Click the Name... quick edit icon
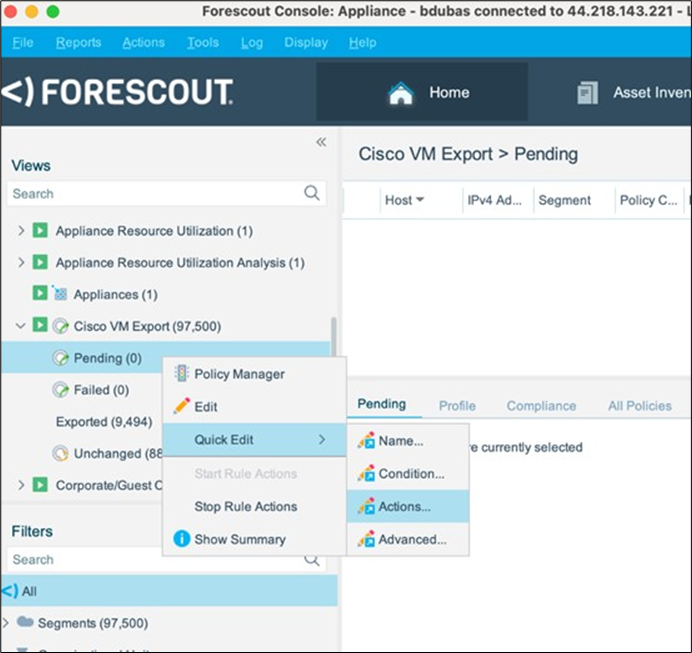692x653 pixels. 366,440
